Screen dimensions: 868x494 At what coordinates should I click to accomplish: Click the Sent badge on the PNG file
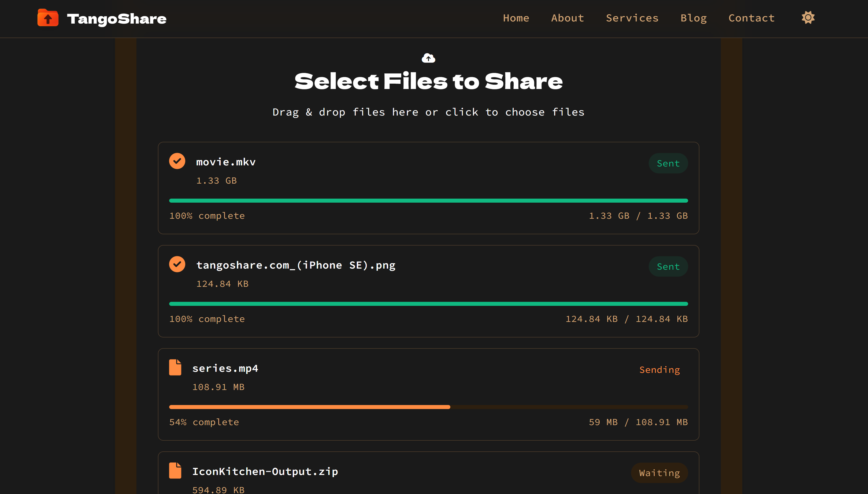667,266
